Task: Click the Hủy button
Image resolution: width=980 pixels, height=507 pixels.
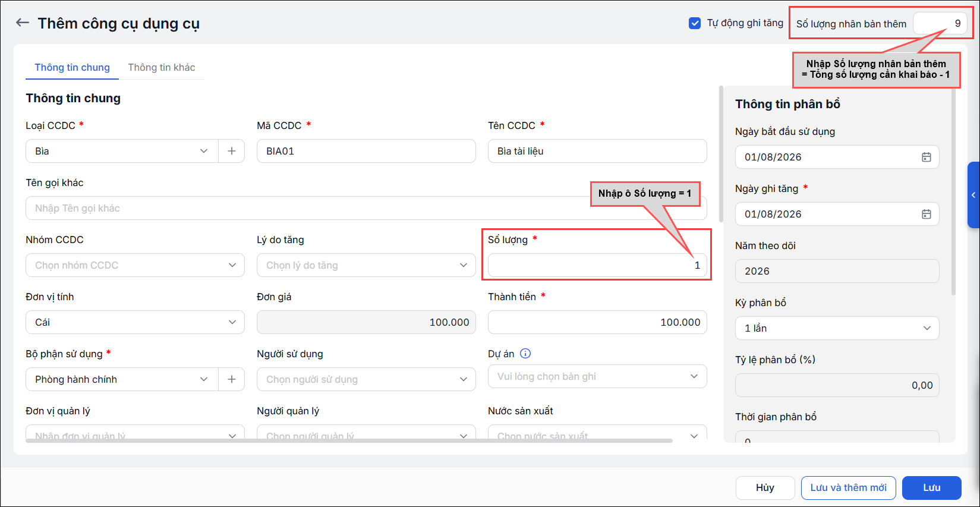Action: pos(765,488)
